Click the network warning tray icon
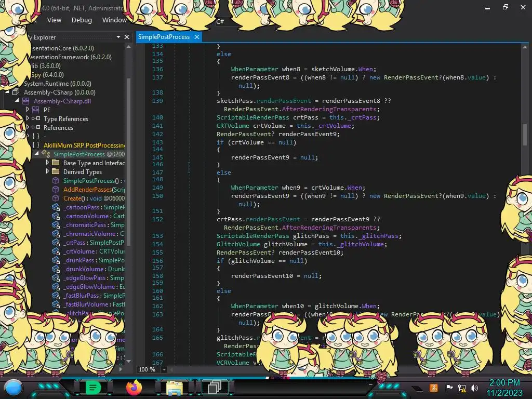532x399 pixels. pos(462,388)
